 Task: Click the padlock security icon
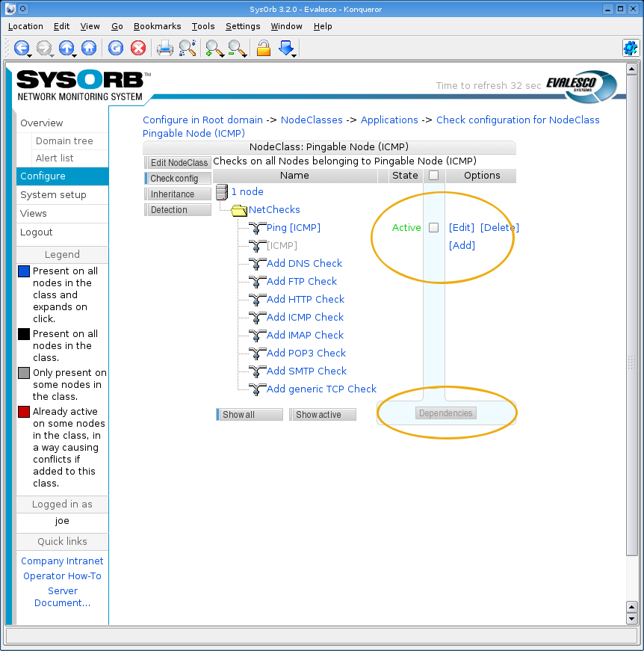coord(264,48)
